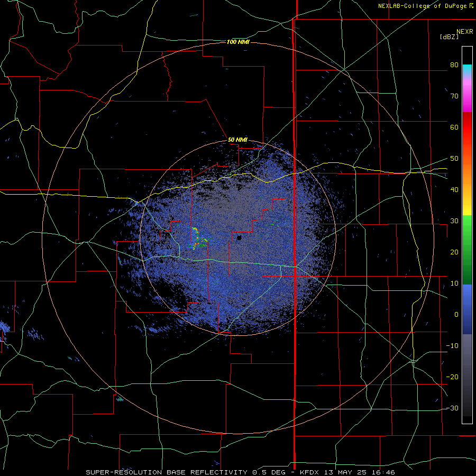
Task: Click the 60 dBZ scale label
Action: [x=454, y=127]
